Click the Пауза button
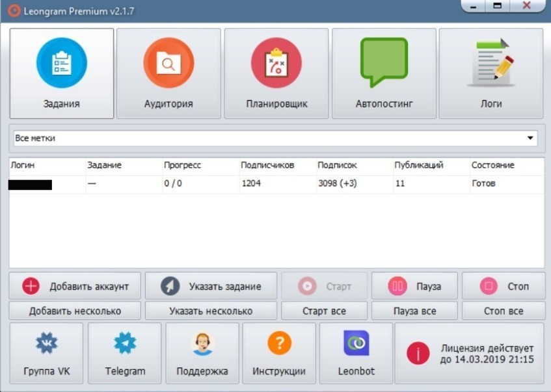The height and width of the screenshot is (392, 551). click(414, 286)
